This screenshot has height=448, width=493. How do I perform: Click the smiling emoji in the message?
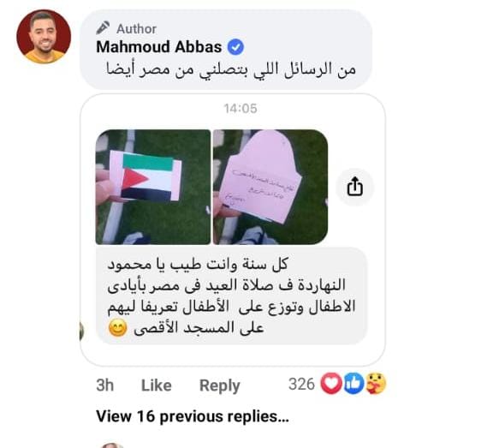coord(117,328)
